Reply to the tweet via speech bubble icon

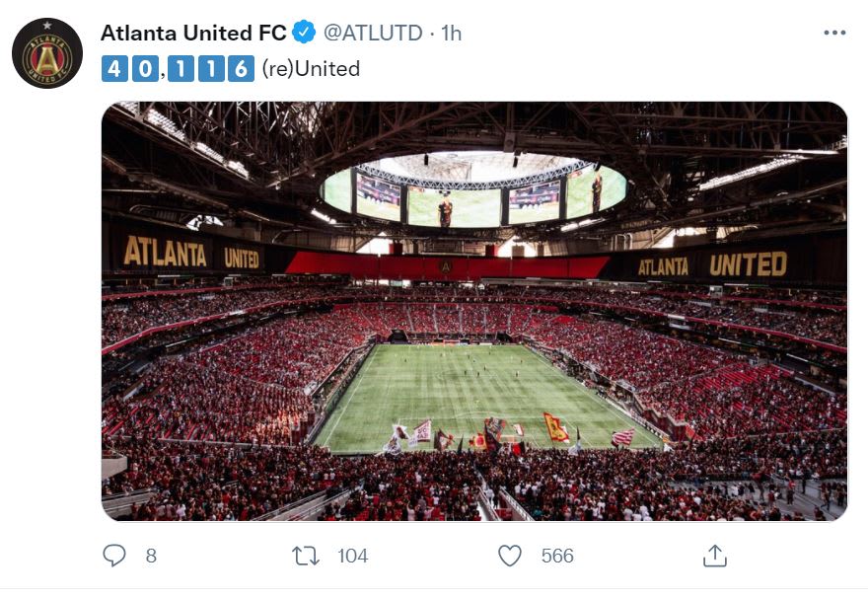click(x=115, y=556)
